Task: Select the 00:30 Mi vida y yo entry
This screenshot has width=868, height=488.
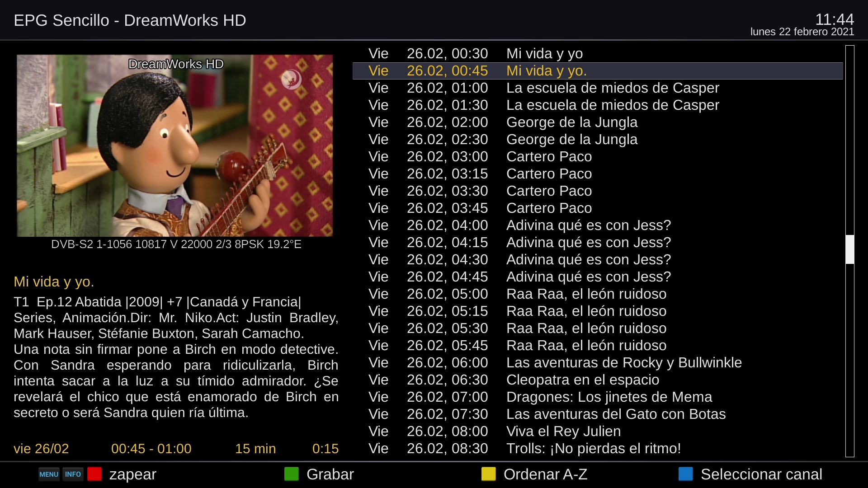Action: (598, 54)
